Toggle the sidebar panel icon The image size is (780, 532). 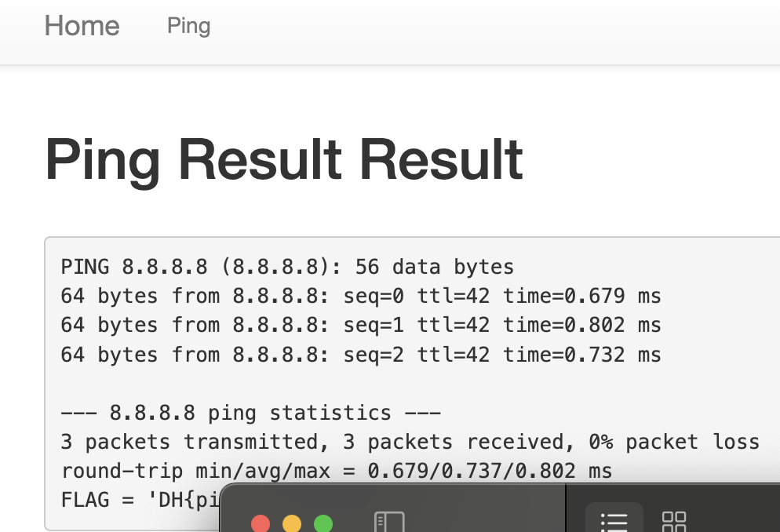(389, 522)
